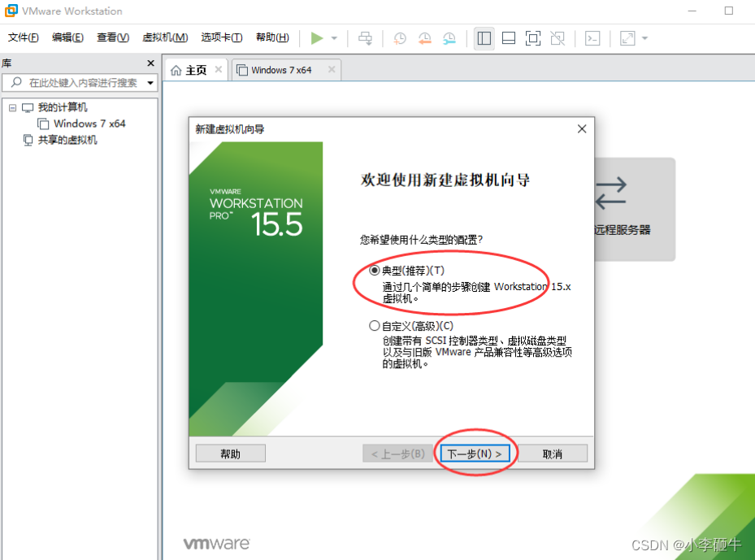
Task: Click the 远程服务器 label on home page
Action: [x=622, y=230]
